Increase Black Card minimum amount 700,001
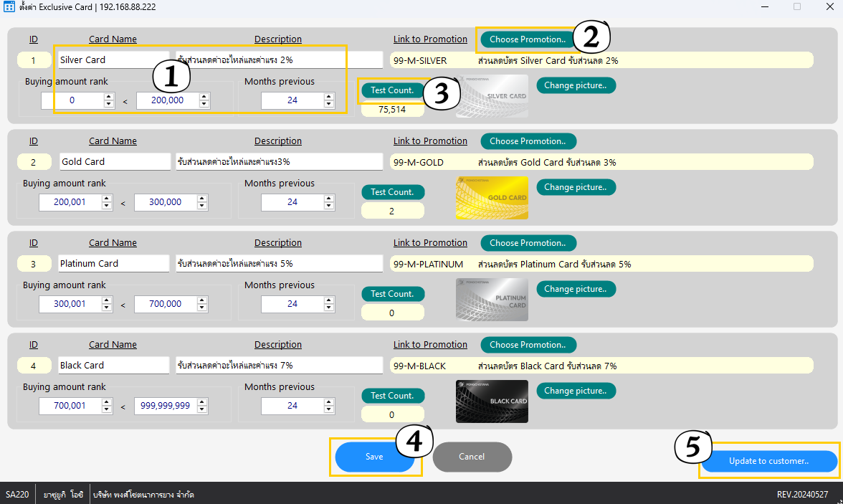This screenshot has width=843, height=504. (106, 401)
